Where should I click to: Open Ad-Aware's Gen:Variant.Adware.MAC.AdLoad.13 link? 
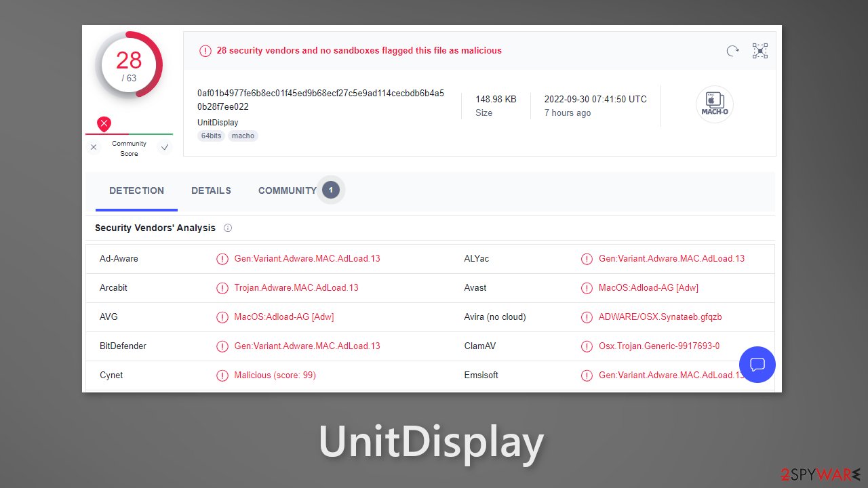point(307,258)
